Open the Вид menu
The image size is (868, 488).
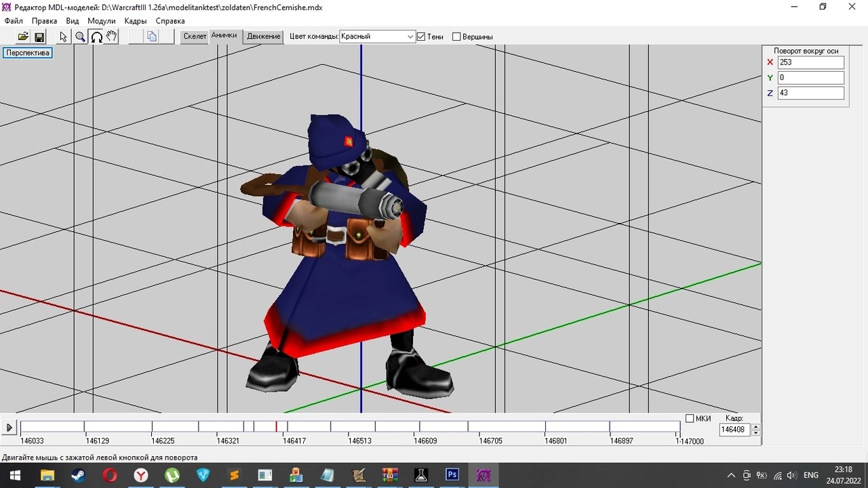73,21
